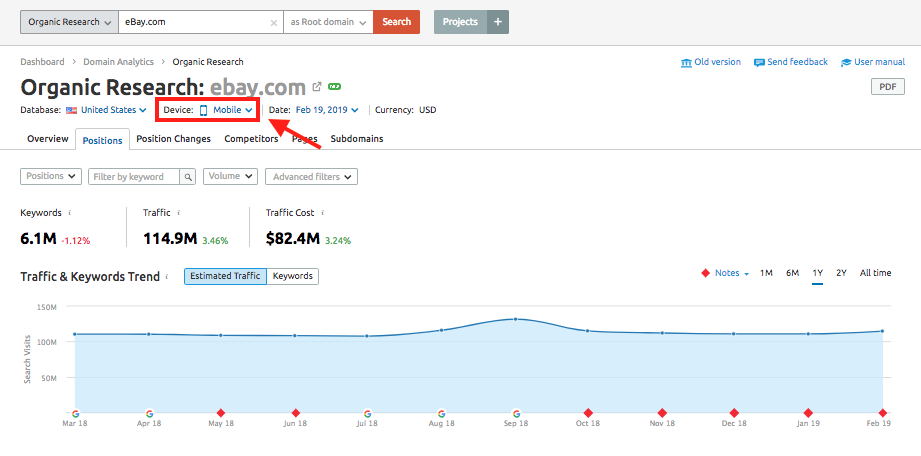Click red note marker at Dec 18
This screenshot has width=921, height=456.
(x=734, y=413)
